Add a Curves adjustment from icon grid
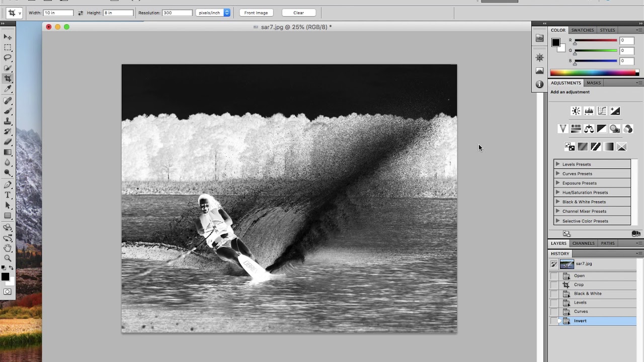The image size is (644, 362). tap(602, 111)
